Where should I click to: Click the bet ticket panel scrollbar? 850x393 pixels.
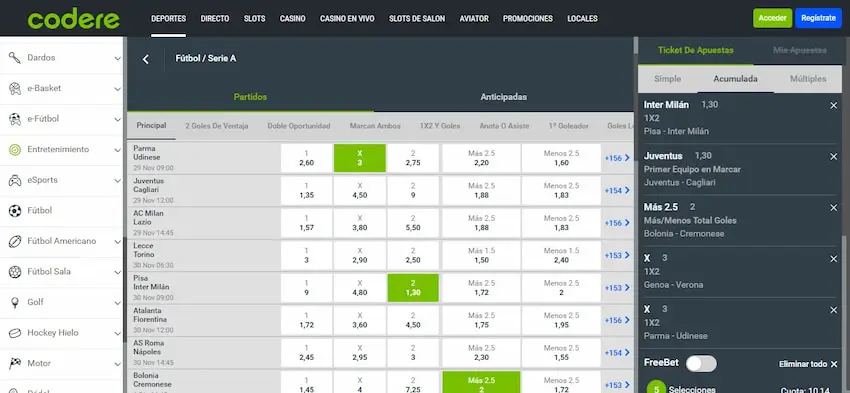point(845,313)
